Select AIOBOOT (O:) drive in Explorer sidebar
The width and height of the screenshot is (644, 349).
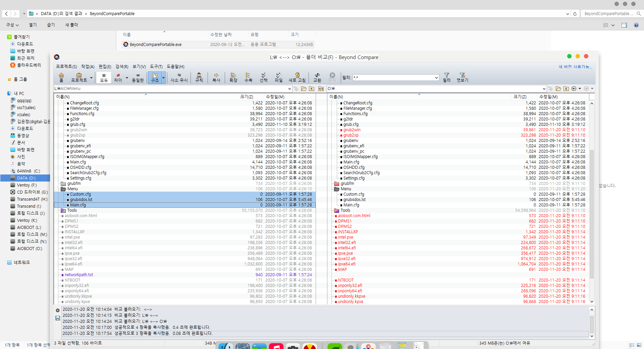tap(30, 249)
